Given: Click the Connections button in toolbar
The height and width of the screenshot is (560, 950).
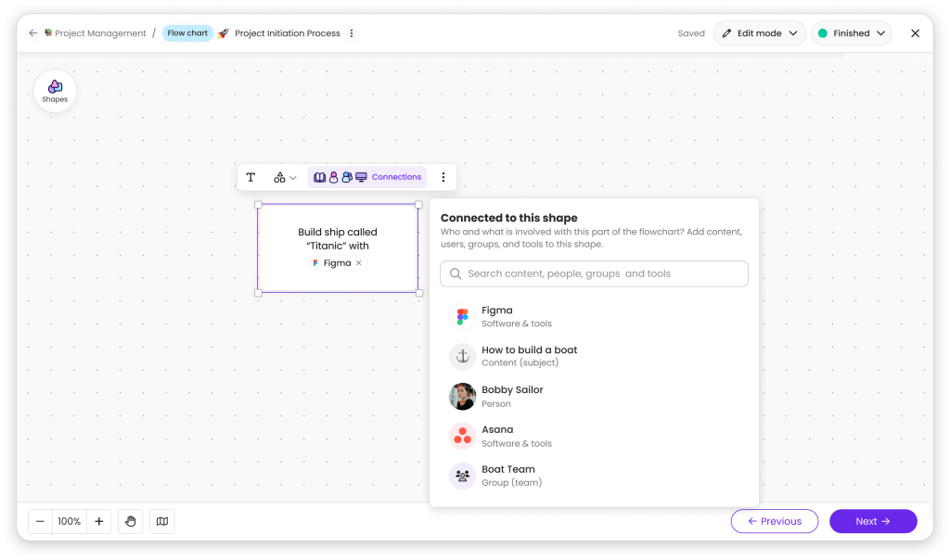Looking at the screenshot, I should pyautogui.click(x=367, y=177).
